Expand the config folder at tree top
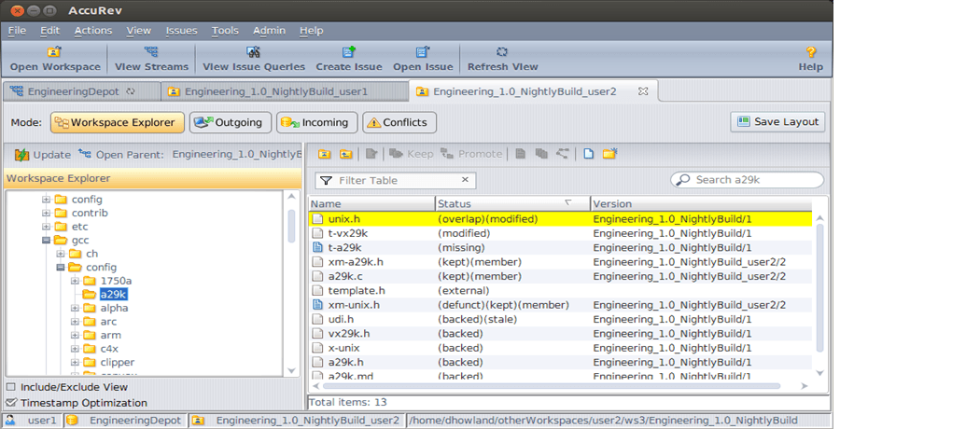980x429 pixels. click(46, 200)
